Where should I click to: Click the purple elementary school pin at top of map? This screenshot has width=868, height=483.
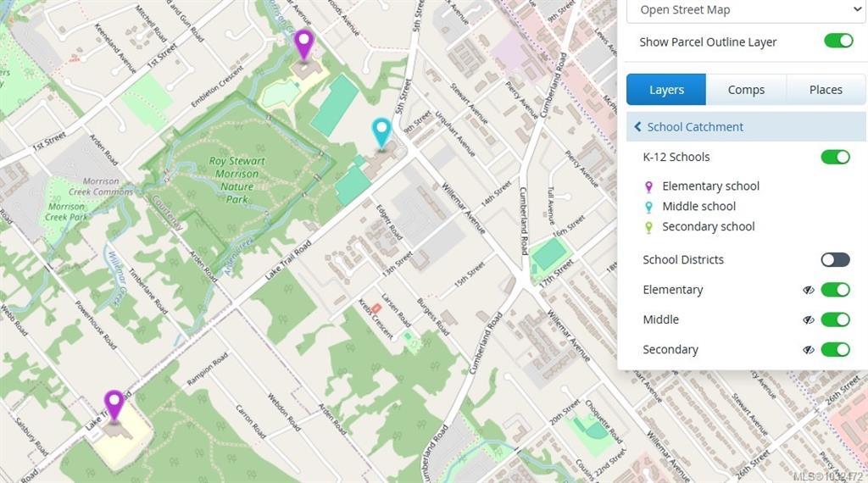click(x=303, y=43)
